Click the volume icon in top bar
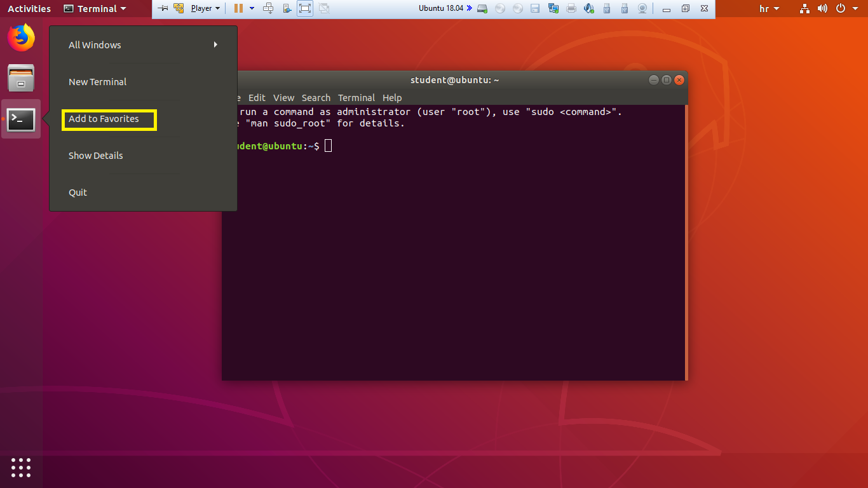 822,9
